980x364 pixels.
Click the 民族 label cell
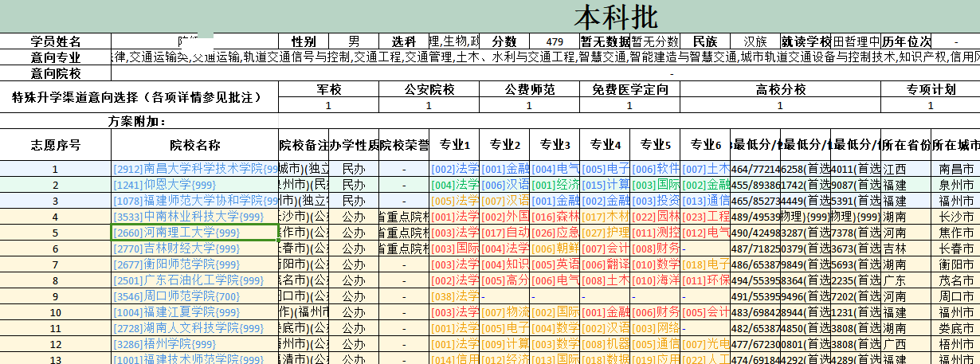[x=705, y=41]
